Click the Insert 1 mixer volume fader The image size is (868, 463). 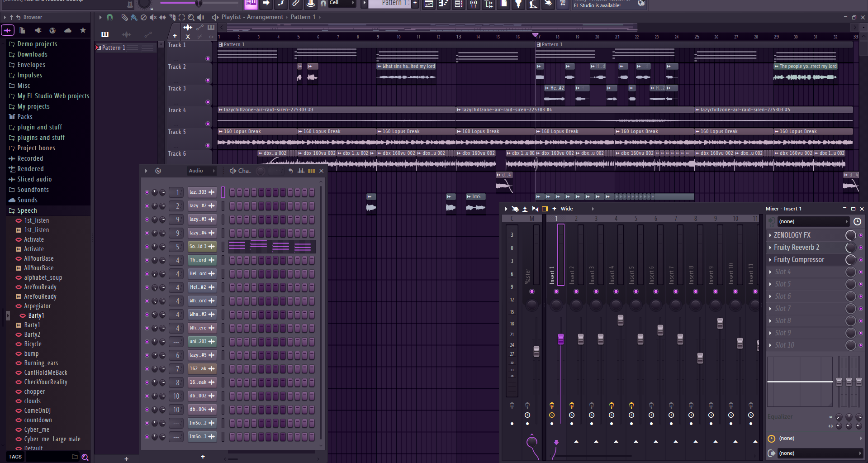point(561,339)
